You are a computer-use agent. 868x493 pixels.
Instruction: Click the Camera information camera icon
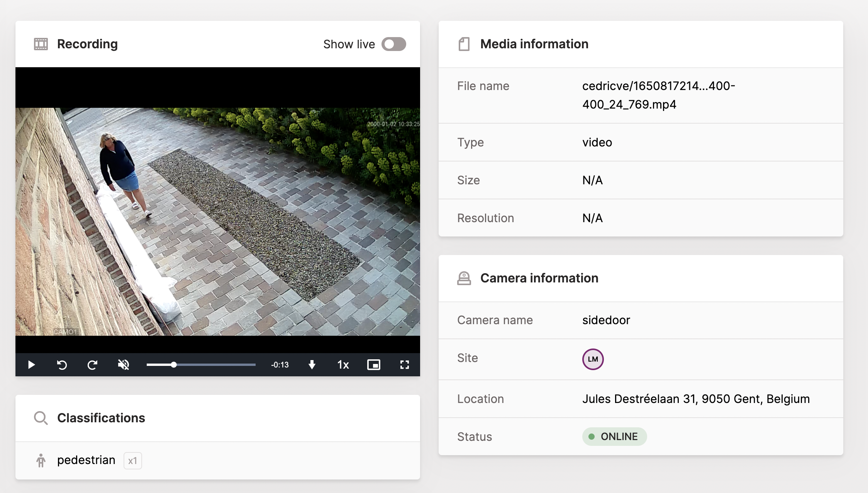tap(464, 278)
